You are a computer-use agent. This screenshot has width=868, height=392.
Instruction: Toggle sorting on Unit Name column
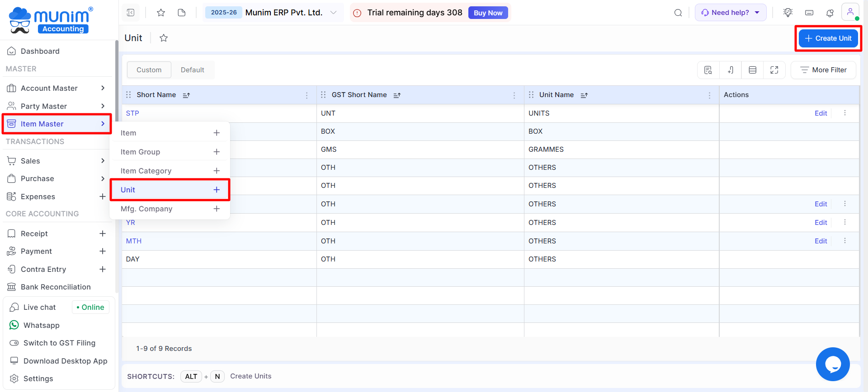click(x=584, y=95)
